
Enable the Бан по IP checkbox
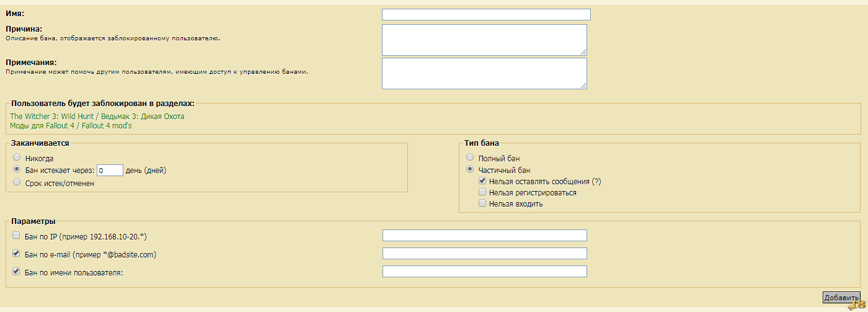tap(16, 236)
